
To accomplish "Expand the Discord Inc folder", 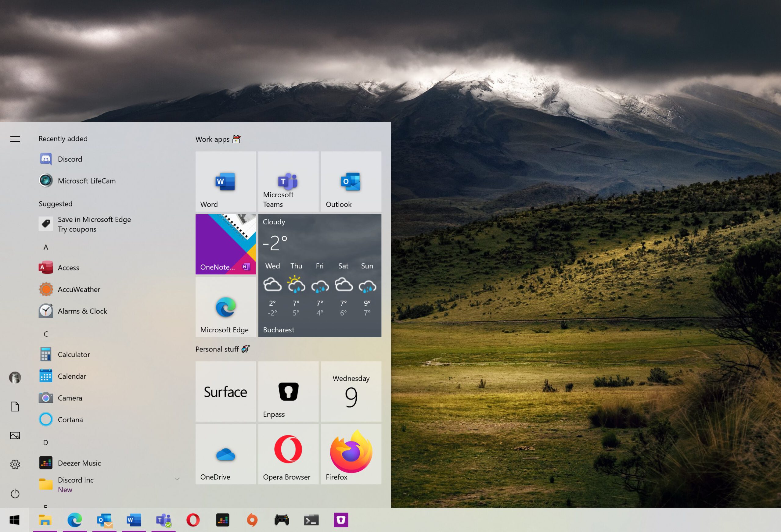I will click(177, 479).
